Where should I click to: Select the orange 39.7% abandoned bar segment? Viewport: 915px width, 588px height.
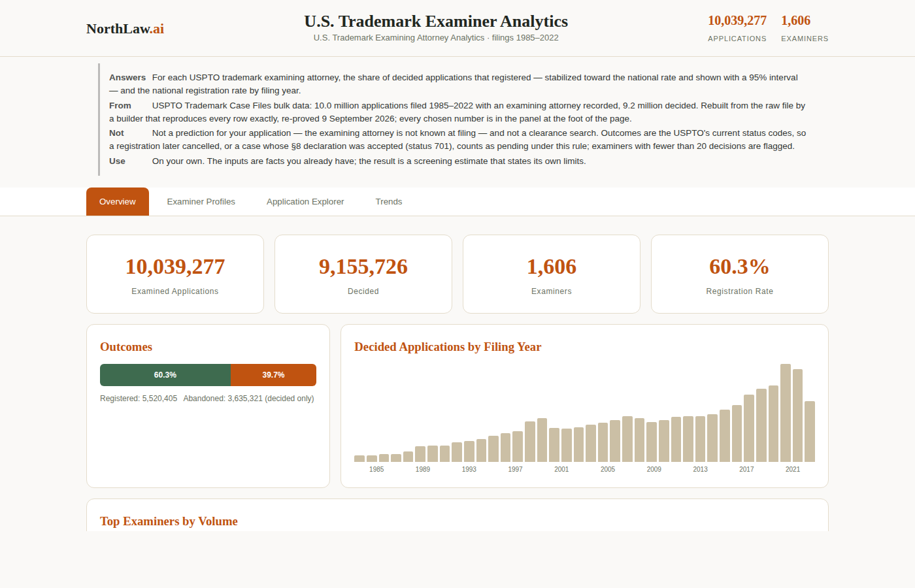coord(273,375)
